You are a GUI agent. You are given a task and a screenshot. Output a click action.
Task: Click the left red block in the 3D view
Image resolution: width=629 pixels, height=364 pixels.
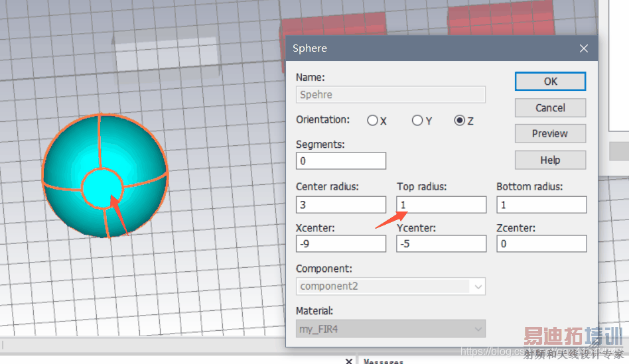pos(333,25)
